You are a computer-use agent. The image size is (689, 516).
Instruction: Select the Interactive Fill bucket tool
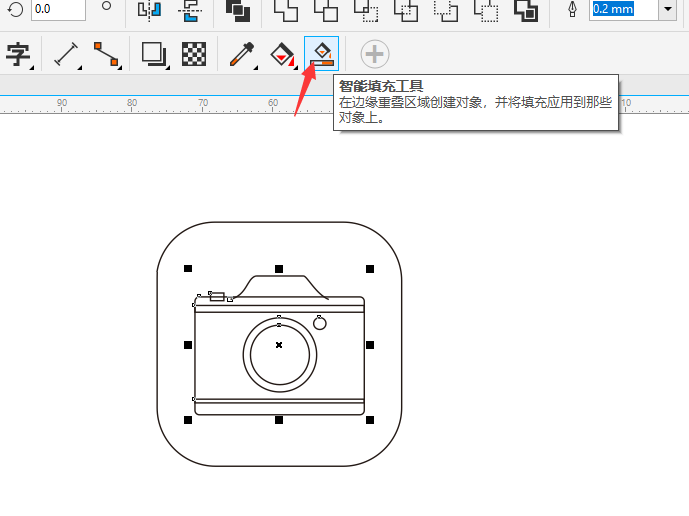283,55
